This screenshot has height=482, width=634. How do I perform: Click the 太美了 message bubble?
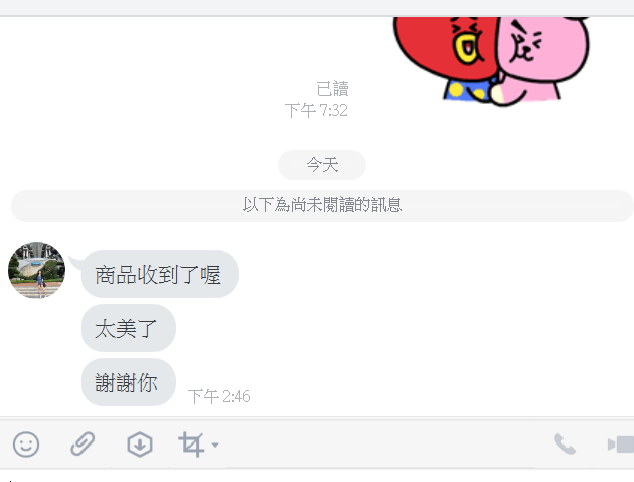click(x=128, y=328)
